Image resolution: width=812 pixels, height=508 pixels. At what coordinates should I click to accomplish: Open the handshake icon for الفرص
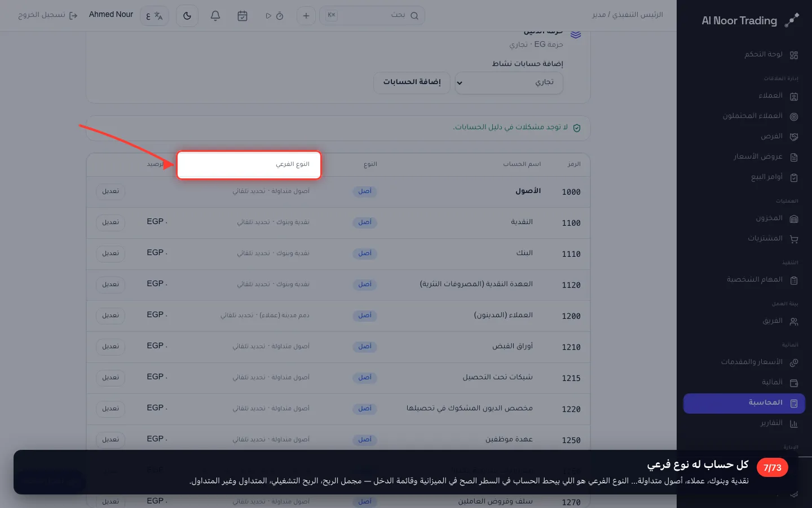point(794,137)
